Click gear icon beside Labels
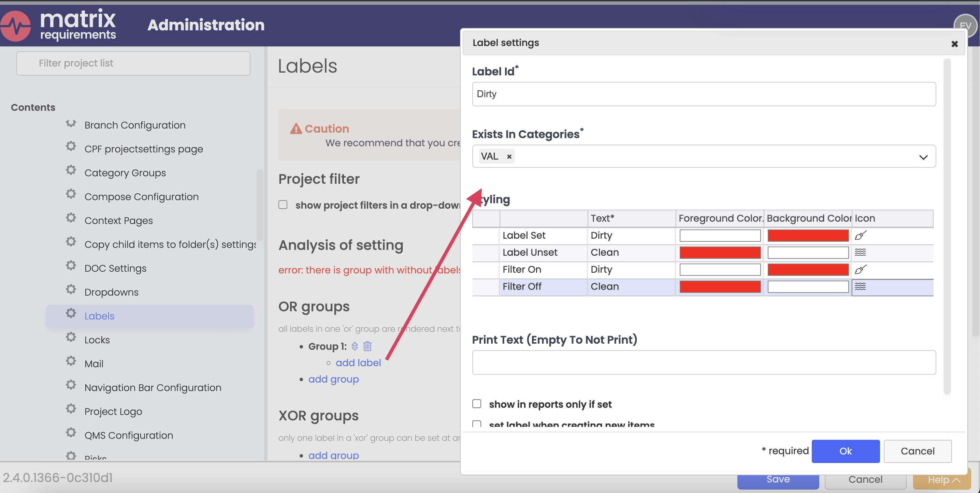Viewport: 980px width, 493px height. coord(71,313)
